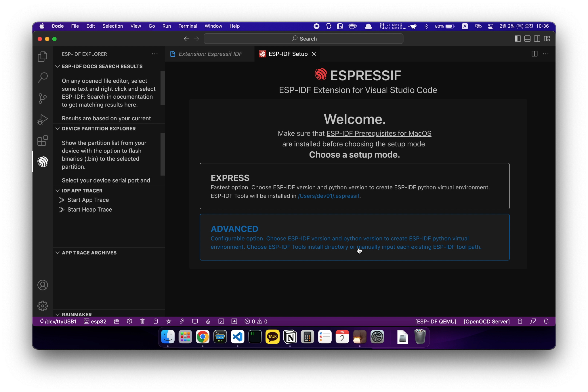Click the monitor device status bar icon

click(195, 321)
